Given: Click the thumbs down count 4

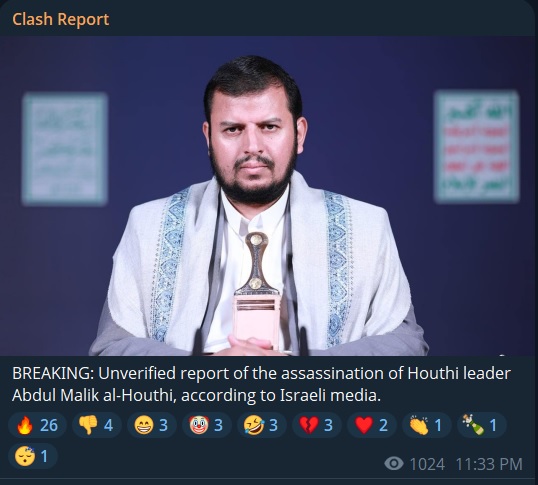Looking at the screenshot, I should (108, 425).
